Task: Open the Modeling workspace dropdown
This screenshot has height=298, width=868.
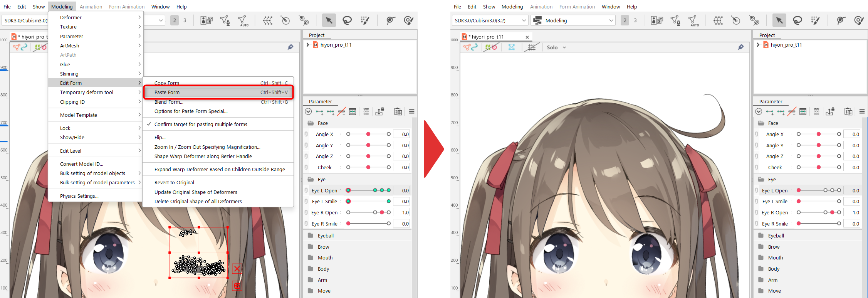Action: (x=573, y=20)
